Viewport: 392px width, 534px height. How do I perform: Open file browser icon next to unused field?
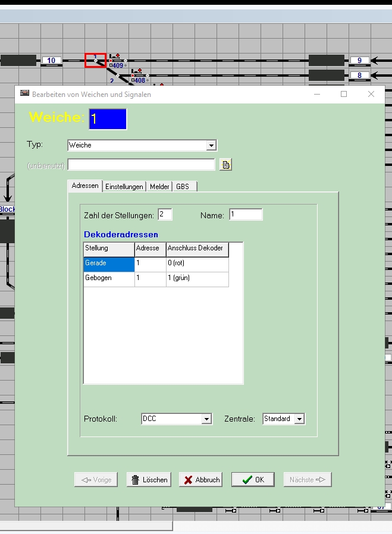coord(225,165)
